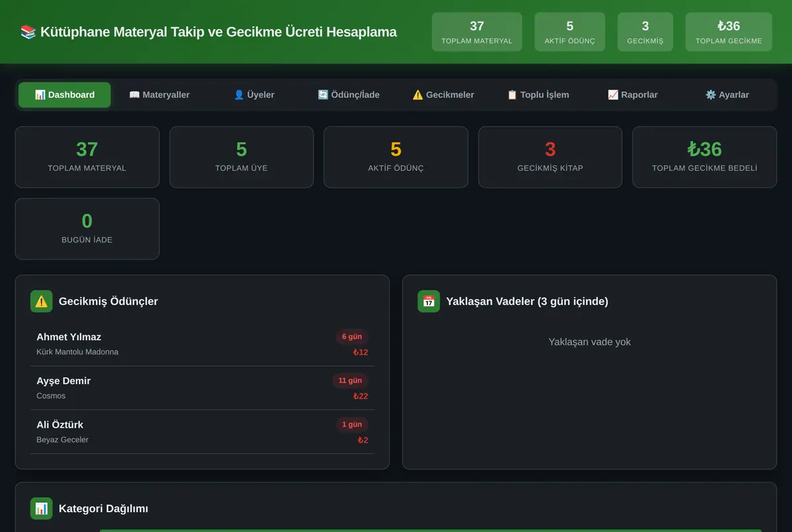
Task: Open the Ayarlar settings tab
Action: (727, 95)
